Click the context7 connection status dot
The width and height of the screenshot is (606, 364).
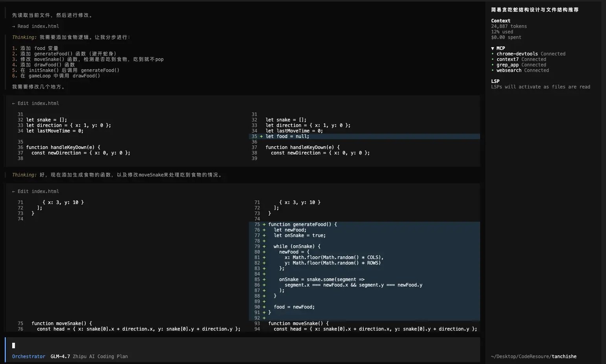[492, 59]
